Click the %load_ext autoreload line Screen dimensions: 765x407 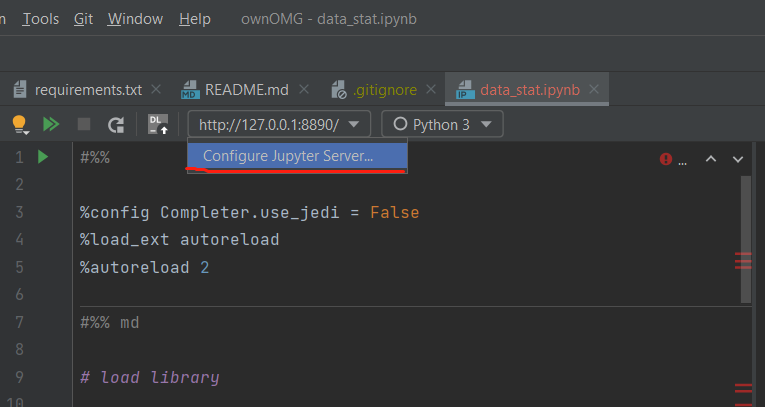[180, 240]
